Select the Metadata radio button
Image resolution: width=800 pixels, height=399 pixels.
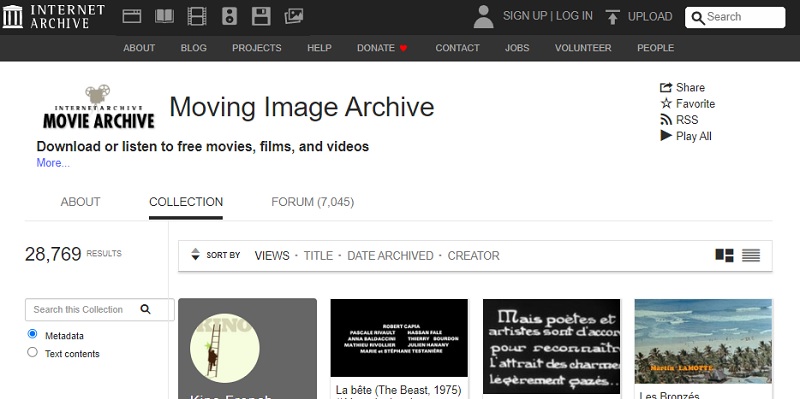click(32, 334)
